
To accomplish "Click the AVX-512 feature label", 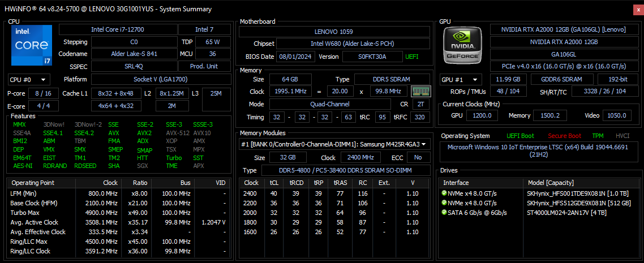I will pyautogui.click(x=178, y=133).
